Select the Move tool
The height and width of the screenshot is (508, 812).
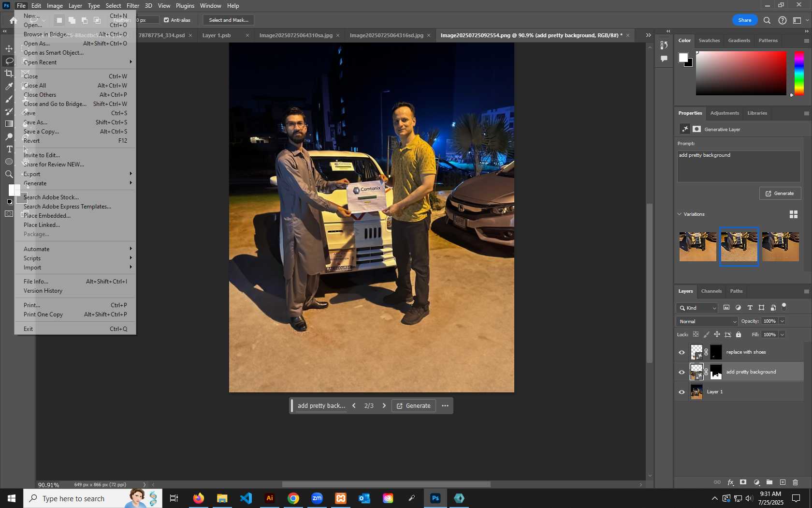pos(9,48)
